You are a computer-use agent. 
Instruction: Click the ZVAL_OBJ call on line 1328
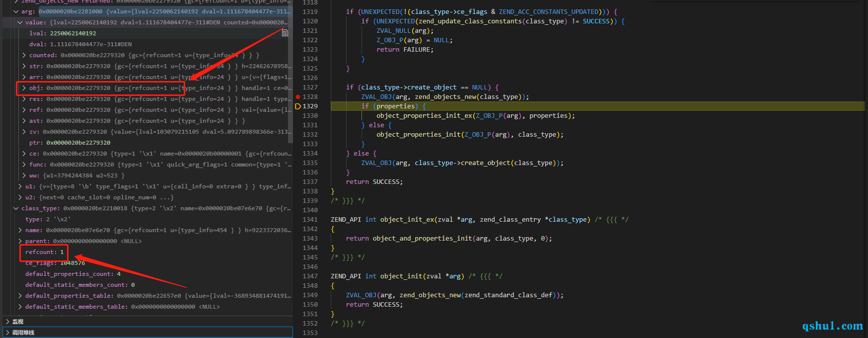point(445,96)
